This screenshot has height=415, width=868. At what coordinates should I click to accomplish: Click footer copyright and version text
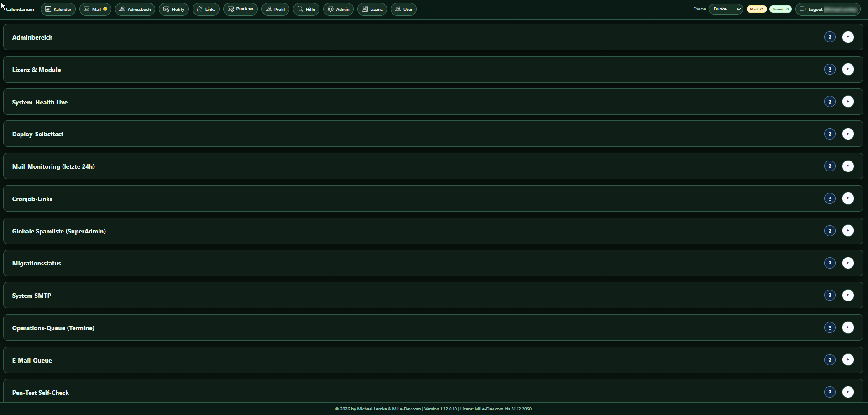click(434, 409)
